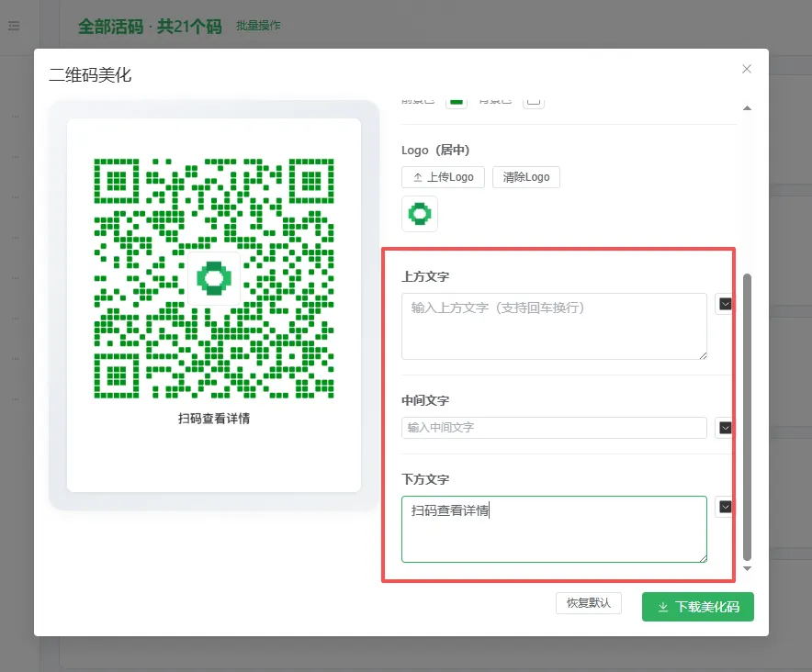Click the scroll up arrow of settings panel

point(747,108)
